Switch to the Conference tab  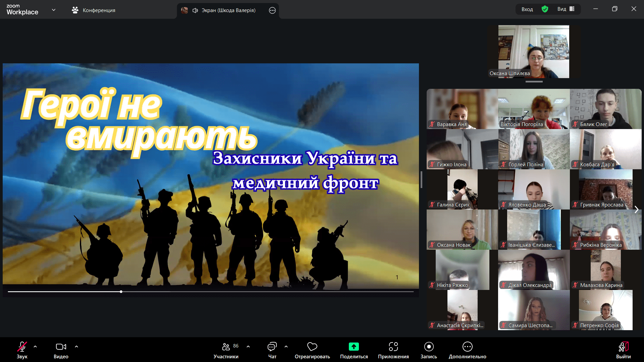(93, 10)
